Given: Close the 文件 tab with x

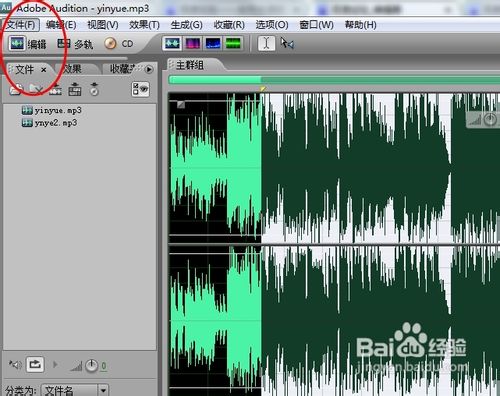Looking at the screenshot, I should (44, 70).
